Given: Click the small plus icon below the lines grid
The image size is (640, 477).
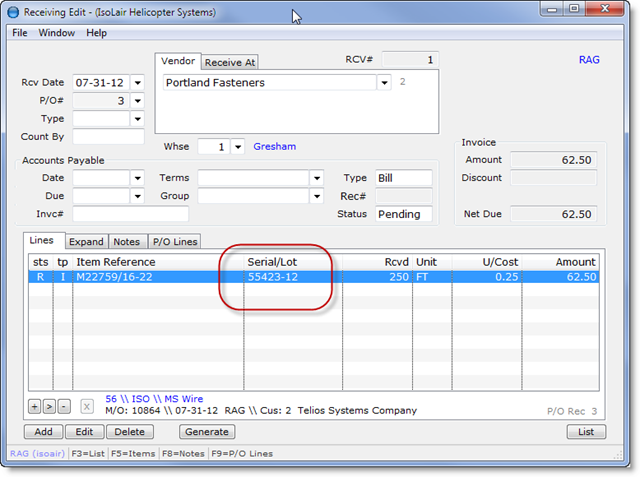Looking at the screenshot, I should [34, 407].
